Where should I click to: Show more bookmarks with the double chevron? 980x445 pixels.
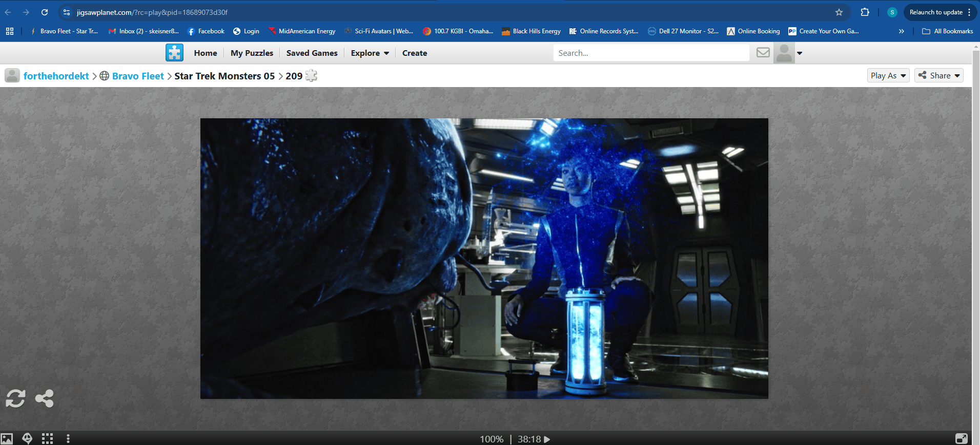point(902,31)
